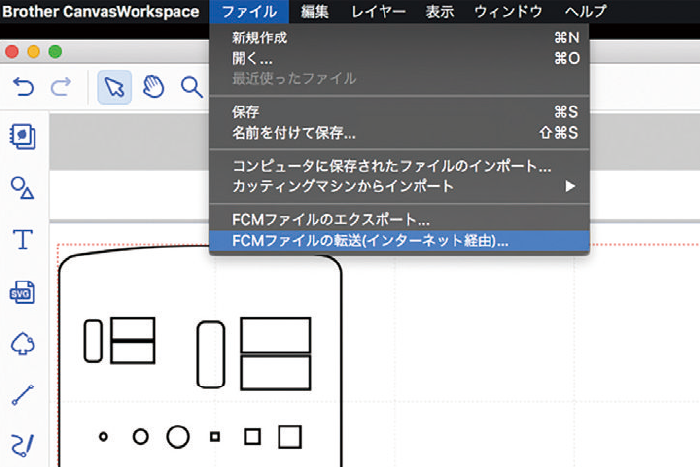Open the shapes tool in sidebar
The height and width of the screenshot is (467, 700).
pos(22,188)
